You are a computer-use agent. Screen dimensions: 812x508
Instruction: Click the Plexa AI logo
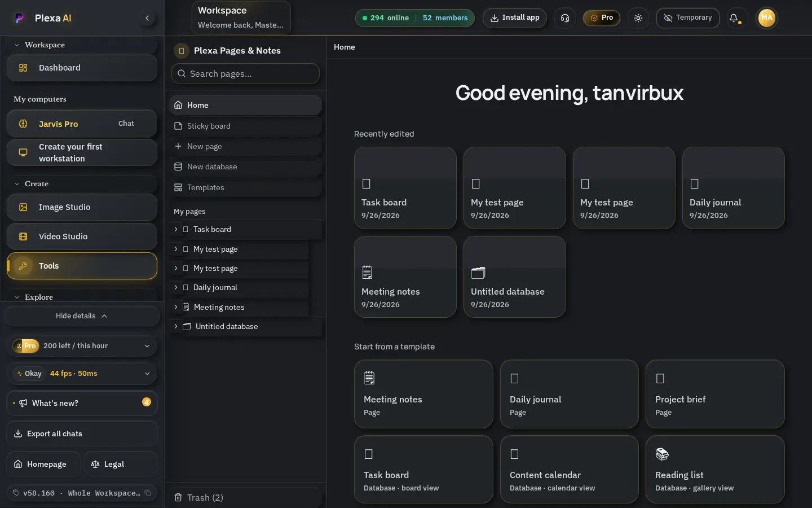19,18
